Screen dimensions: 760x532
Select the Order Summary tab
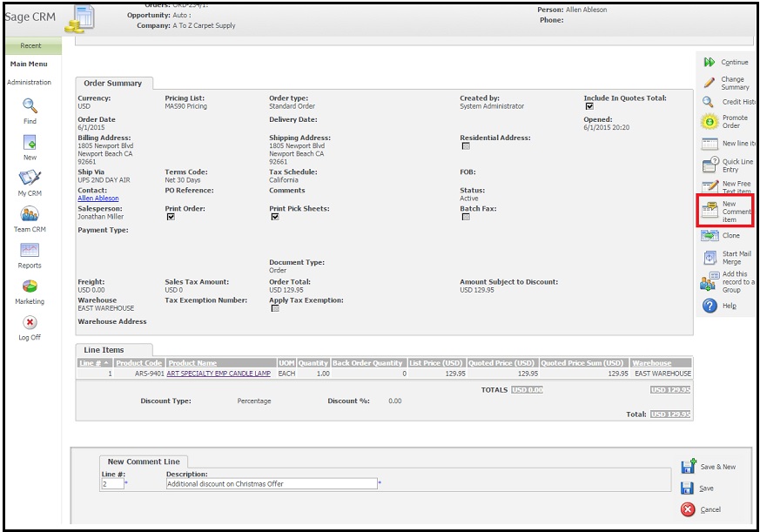[x=113, y=84]
